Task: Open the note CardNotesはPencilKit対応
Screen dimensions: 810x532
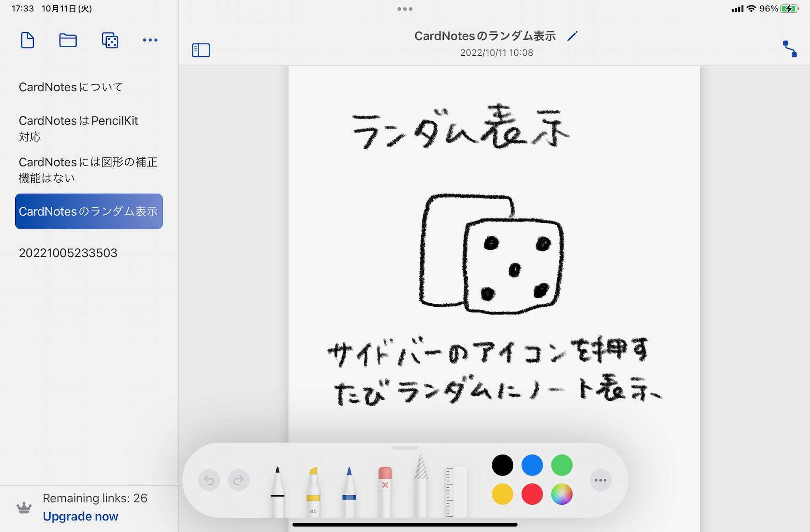Action: (x=89, y=128)
